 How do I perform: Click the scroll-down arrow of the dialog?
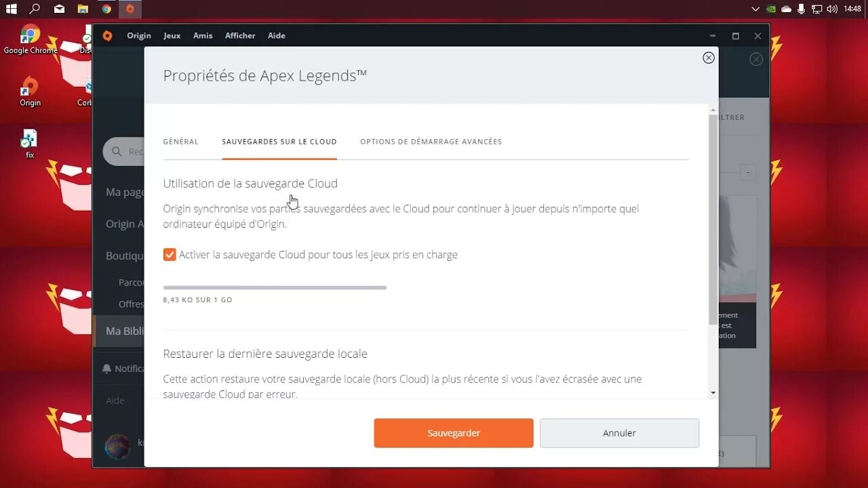coord(713,393)
